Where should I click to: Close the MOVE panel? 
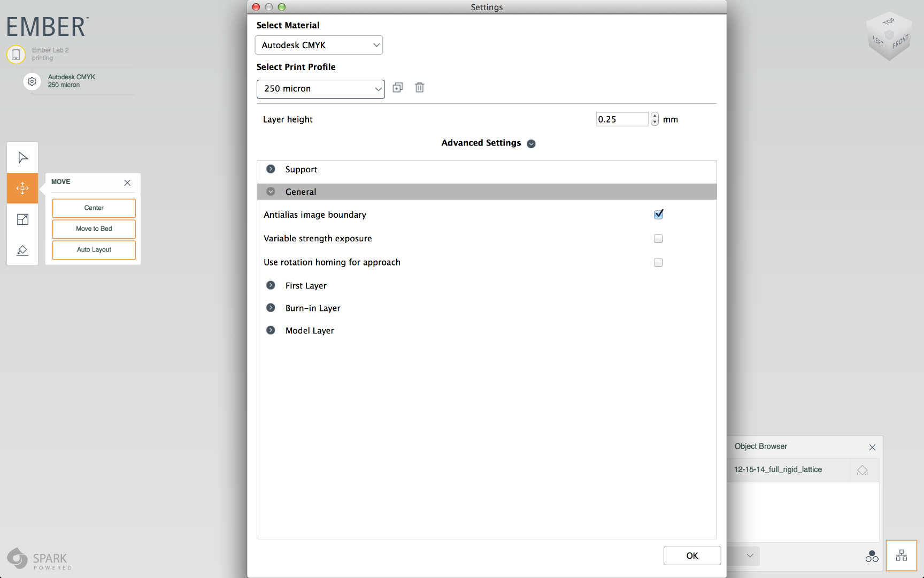click(127, 182)
